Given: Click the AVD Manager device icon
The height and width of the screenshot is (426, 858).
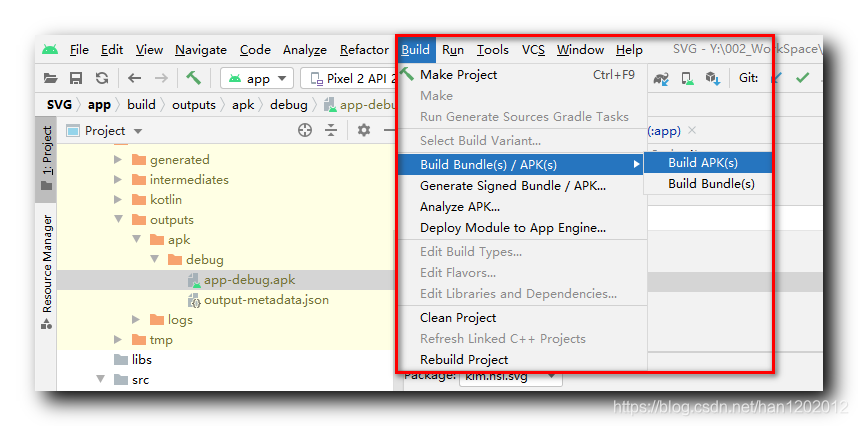Looking at the screenshot, I should [x=687, y=79].
